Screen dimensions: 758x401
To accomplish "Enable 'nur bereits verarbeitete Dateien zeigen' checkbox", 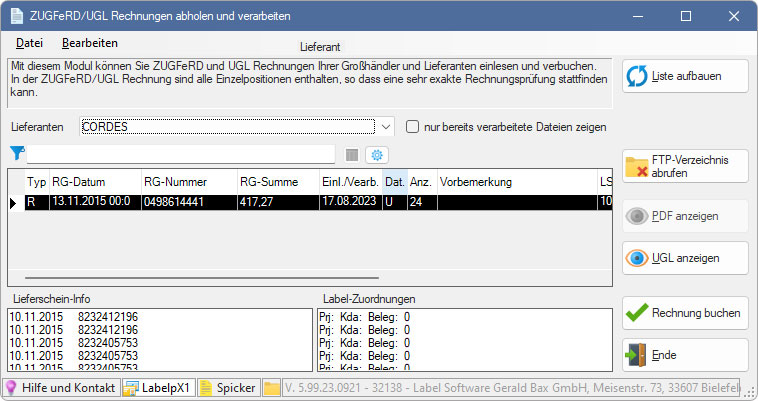I will tap(413, 127).
